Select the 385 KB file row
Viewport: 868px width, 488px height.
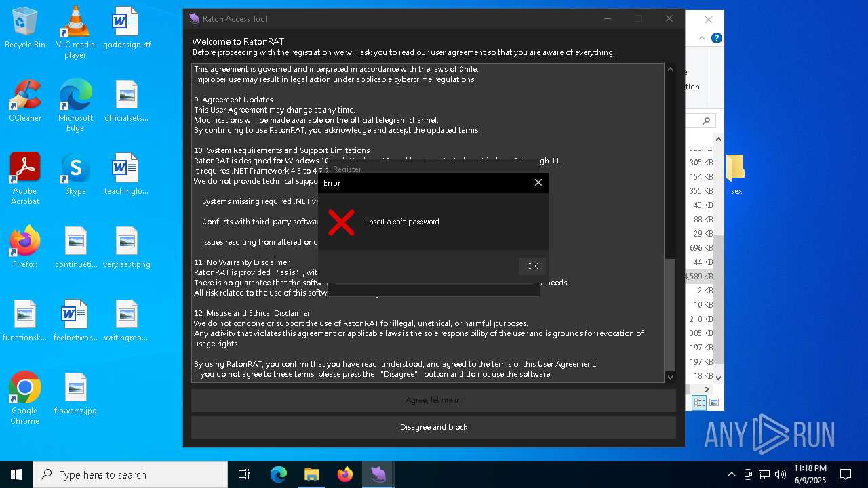click(699, 333)
